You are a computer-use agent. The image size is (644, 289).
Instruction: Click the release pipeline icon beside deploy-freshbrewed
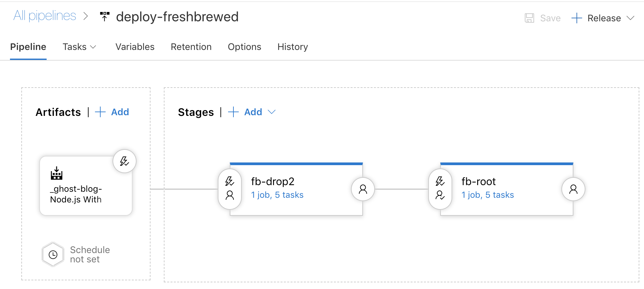pyautogui.click(x=105, y=16)
